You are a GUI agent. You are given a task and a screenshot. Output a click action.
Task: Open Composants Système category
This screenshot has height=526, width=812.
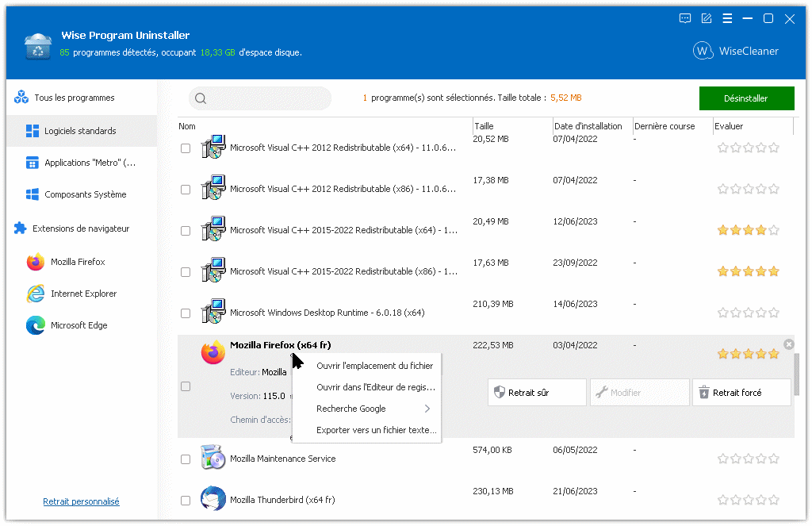(82, 194)
